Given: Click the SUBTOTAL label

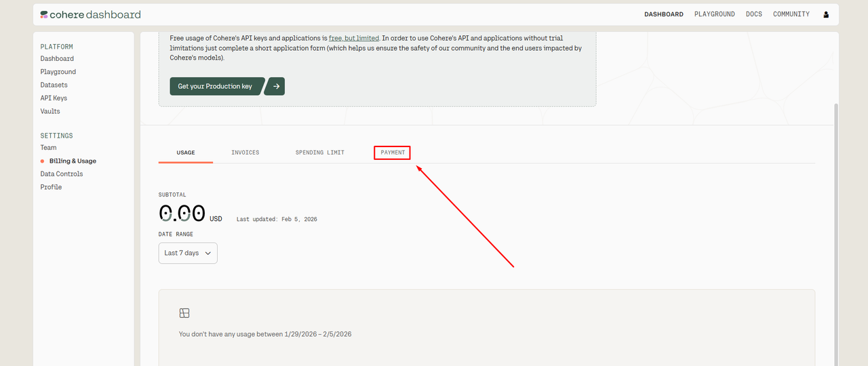Looking at the screenshot, I should 172,195.
